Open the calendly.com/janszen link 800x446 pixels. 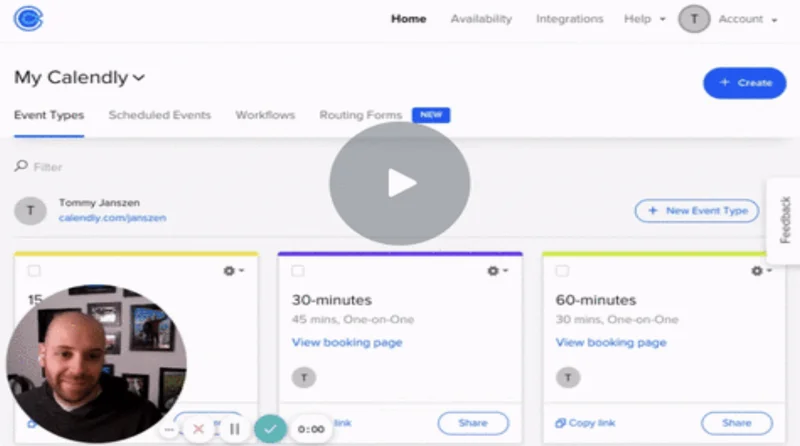112,218
